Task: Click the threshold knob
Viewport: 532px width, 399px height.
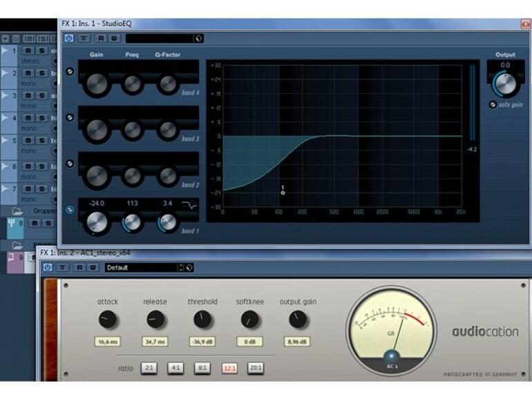Action: (x=202, y=320)
